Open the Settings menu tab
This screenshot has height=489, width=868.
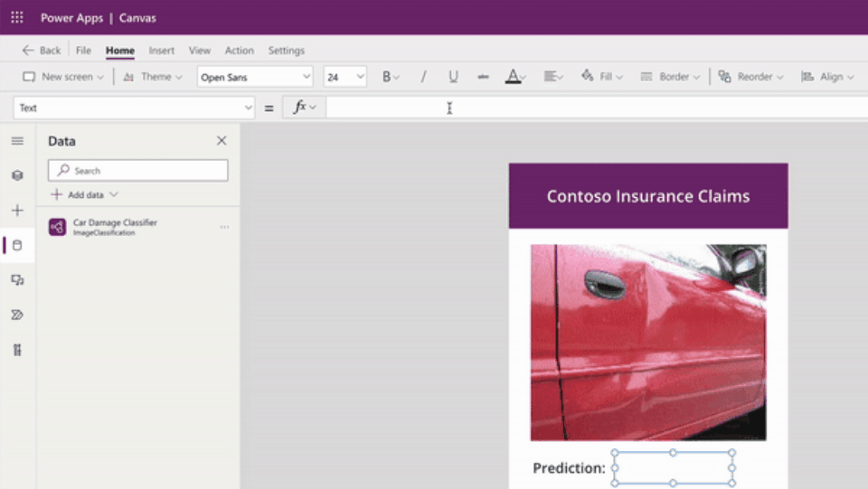[286, 51]
